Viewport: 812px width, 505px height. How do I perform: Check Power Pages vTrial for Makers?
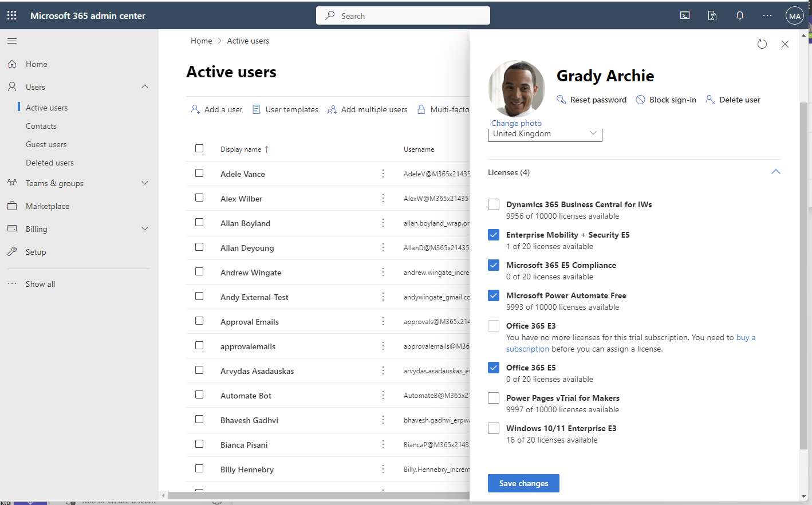[494, 398]
